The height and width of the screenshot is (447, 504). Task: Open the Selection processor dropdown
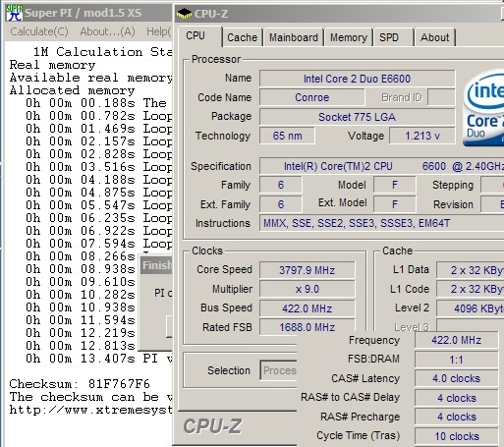coord(279,370)
